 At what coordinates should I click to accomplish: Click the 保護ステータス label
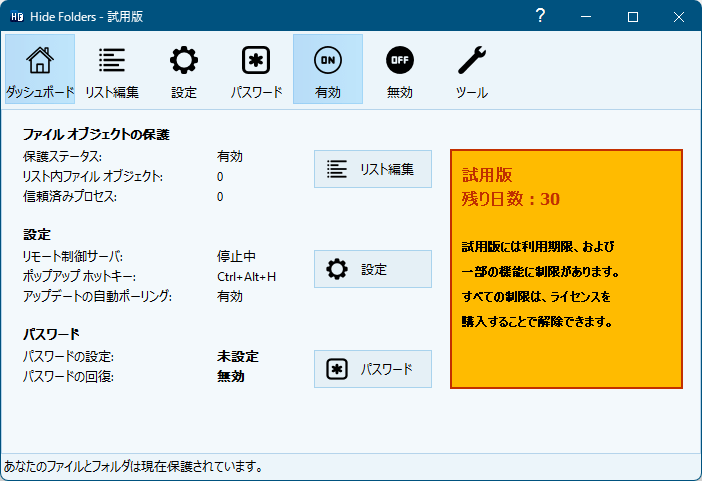62,157
